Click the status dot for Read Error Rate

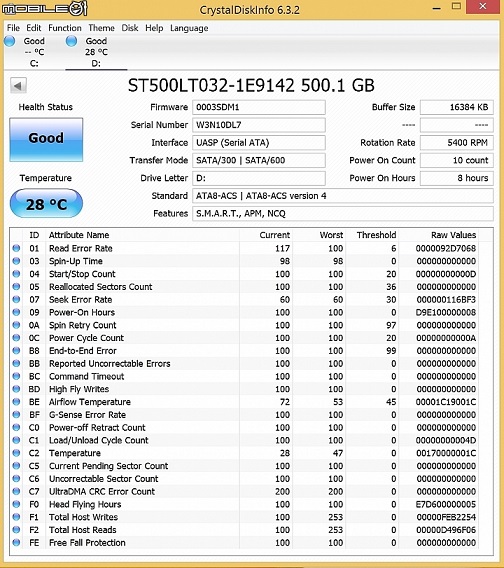point(16,248)
